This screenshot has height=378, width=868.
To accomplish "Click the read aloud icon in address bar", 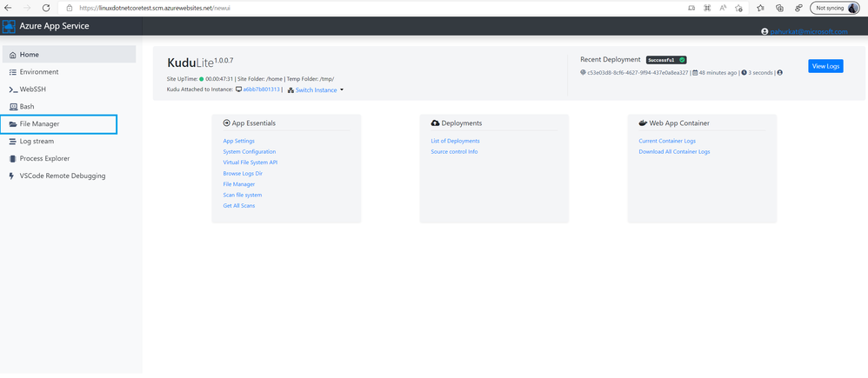I will pyautogui.click(x=723, y=8).
